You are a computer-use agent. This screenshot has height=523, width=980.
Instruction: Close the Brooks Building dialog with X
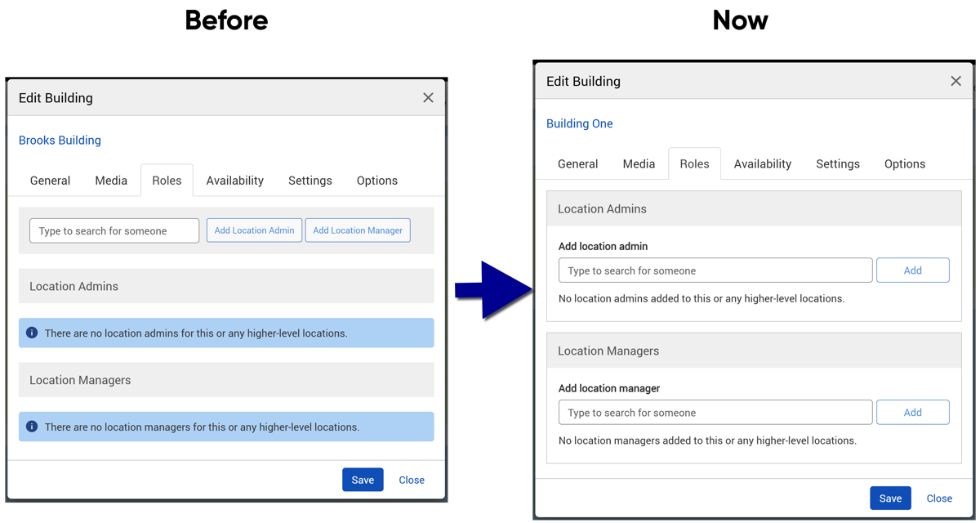(x=428, y=97)
